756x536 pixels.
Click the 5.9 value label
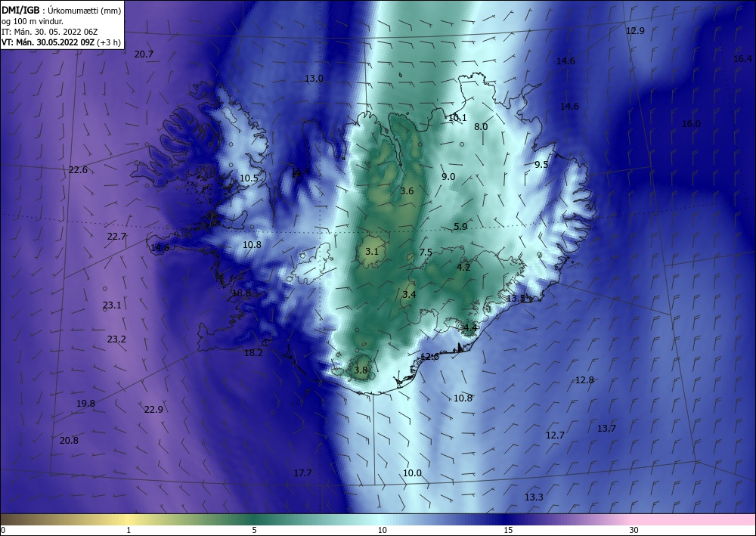pos(460,227)
